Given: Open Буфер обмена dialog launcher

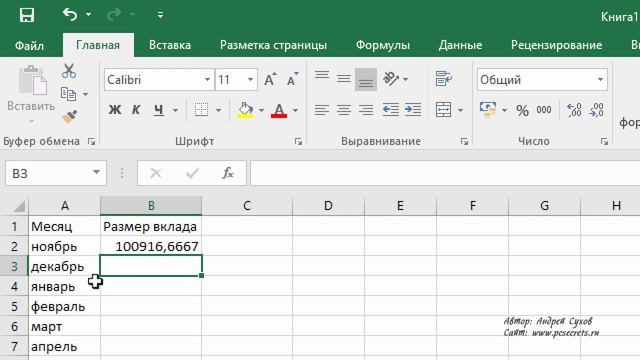Looking at the screenshot, I should point(91,142).
